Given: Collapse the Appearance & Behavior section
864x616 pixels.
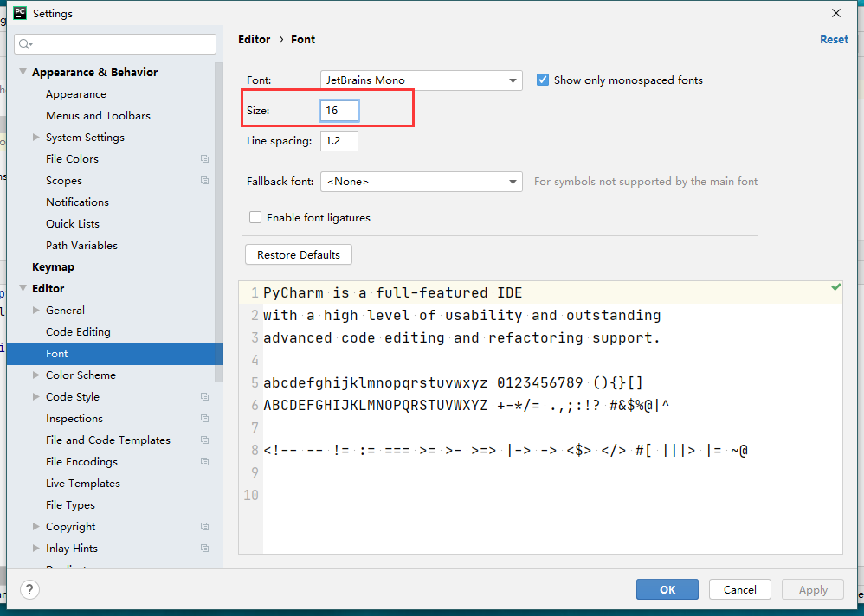Looking at the screenshot, I should coord(23,73).
